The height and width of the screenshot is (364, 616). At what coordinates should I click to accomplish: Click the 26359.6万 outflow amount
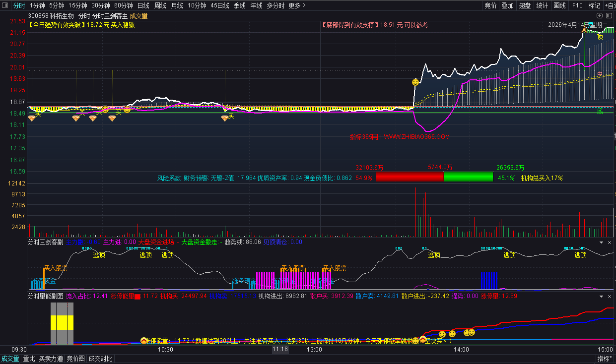[510, 168]
